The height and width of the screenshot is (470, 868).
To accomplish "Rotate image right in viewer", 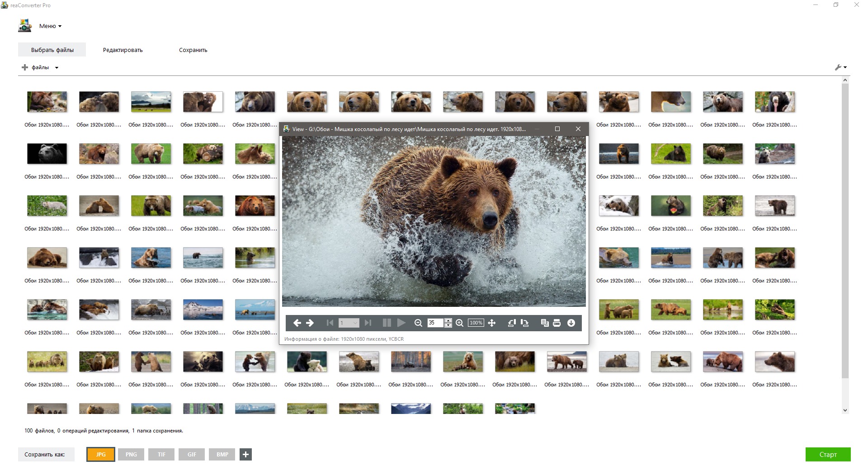I will [524, 323].
